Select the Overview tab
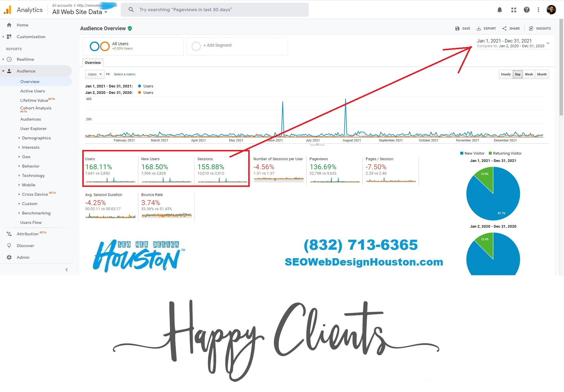564x392 pixels. tap(93, 62)
